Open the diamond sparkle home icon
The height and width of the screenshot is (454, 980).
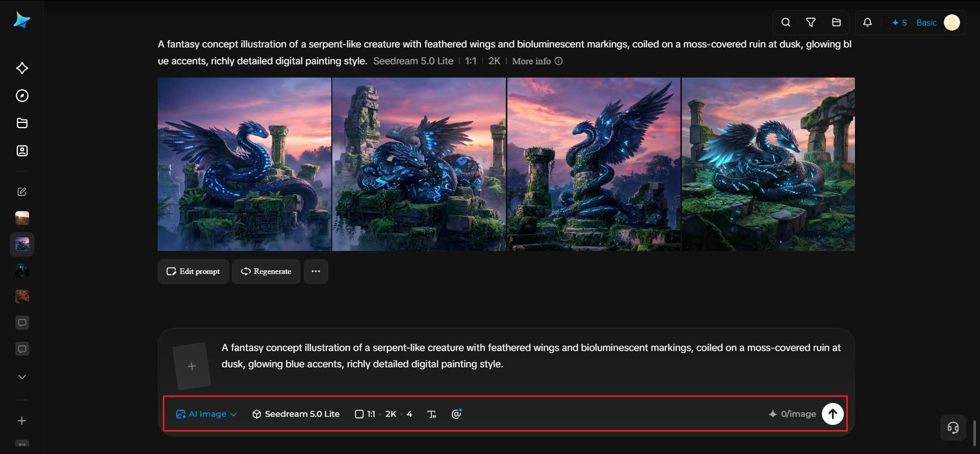pos(22,68)
